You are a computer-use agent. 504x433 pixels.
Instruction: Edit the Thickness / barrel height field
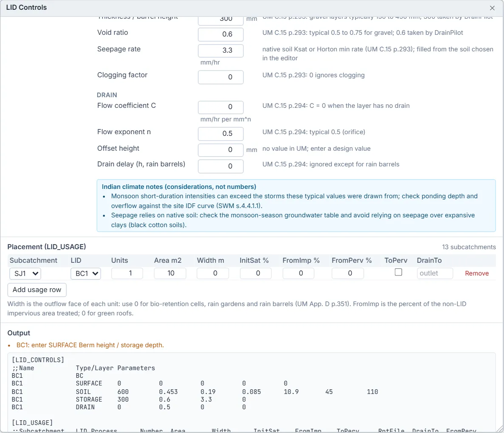click(220, 20)
